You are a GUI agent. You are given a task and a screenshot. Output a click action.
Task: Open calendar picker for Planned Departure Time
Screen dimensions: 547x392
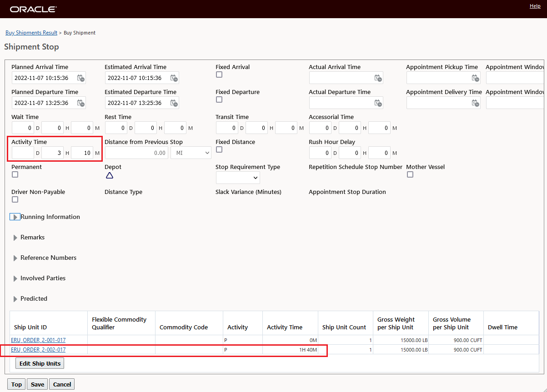pyautogui.click(x=80, y=103)
